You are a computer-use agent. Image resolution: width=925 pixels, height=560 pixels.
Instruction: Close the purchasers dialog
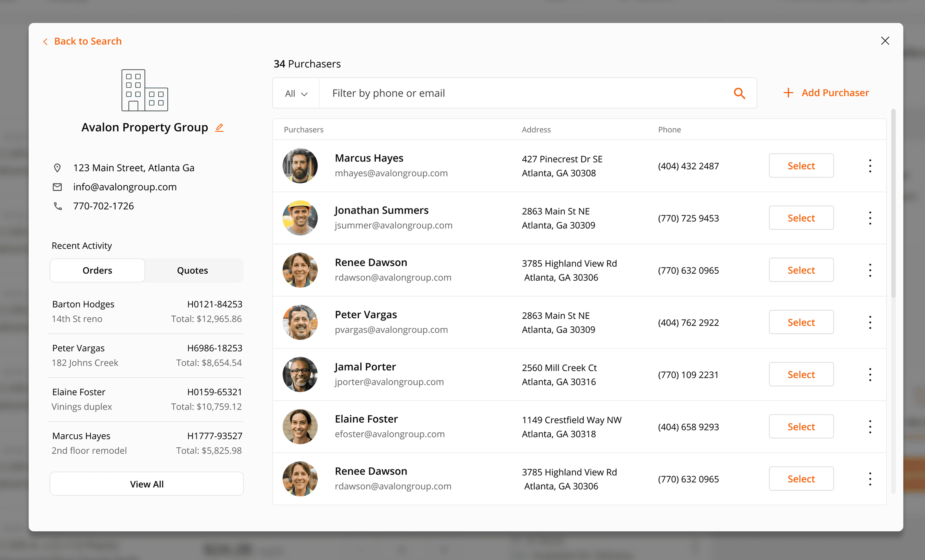click(x=885, y=41)
